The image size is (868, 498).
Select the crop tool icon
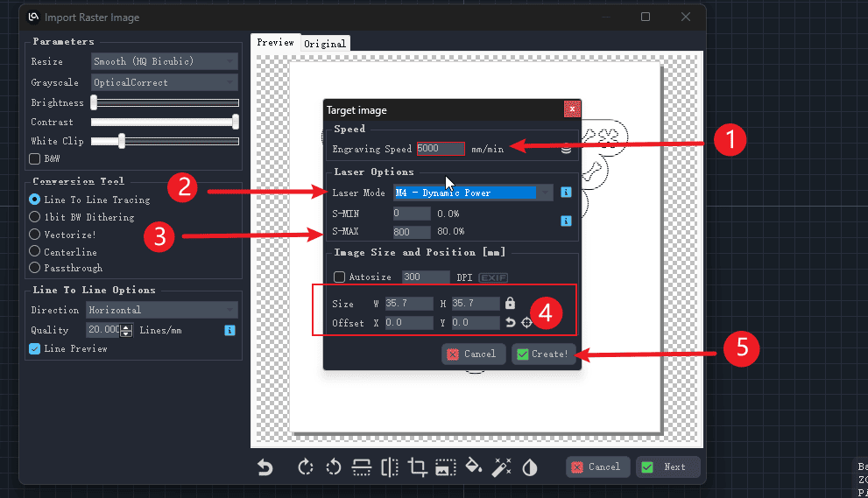pos(418,467)
